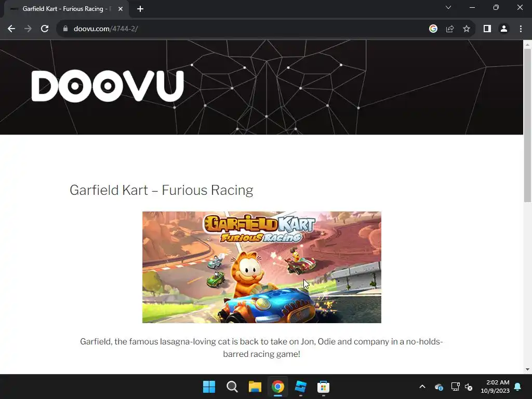
Task: Open notifications bell icon
Action: coord(518,387)
